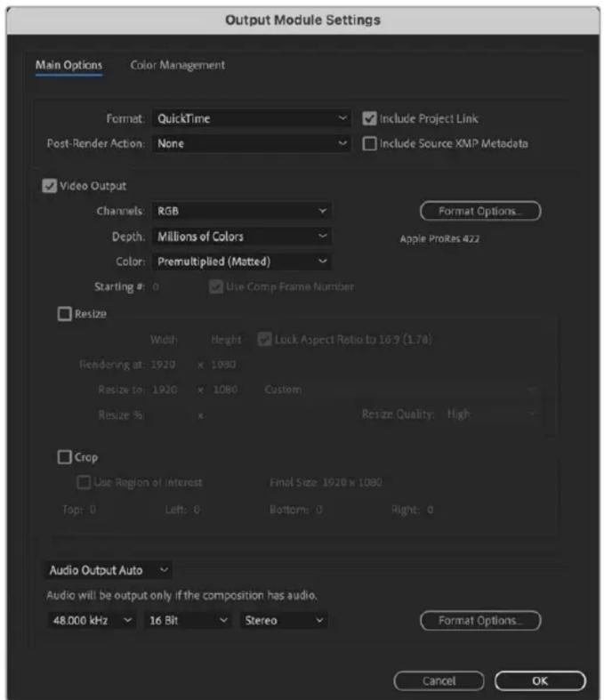This screenshot has width=604, height=700.
Task: Open the Resize Quality dropdown
Action: tap(490, 414)
